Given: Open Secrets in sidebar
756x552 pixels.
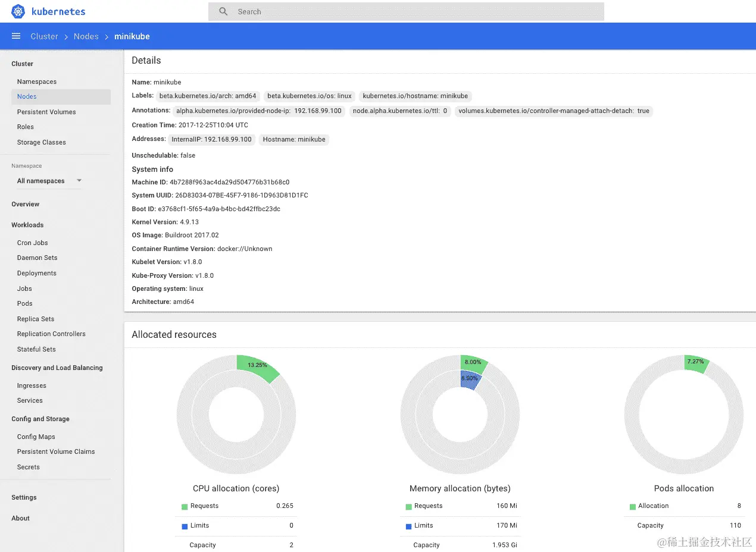Looking at the screenshot, I should (x=29, y=467).
